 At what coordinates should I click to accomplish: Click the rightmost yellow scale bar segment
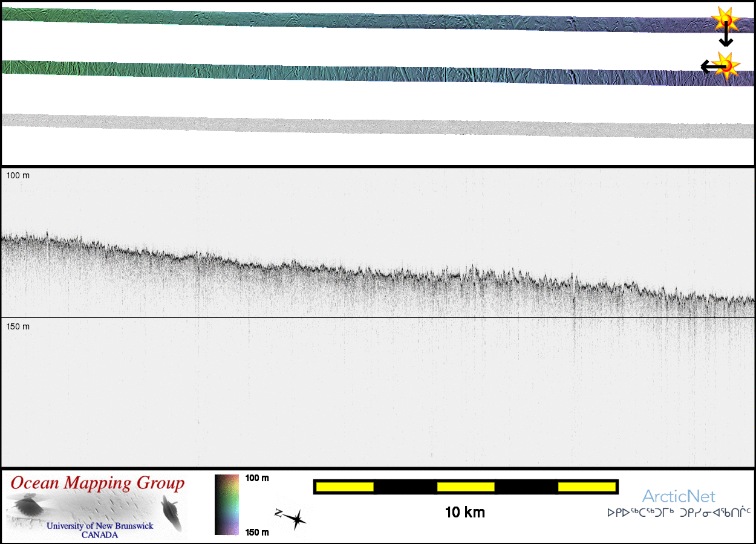[585, 487]
